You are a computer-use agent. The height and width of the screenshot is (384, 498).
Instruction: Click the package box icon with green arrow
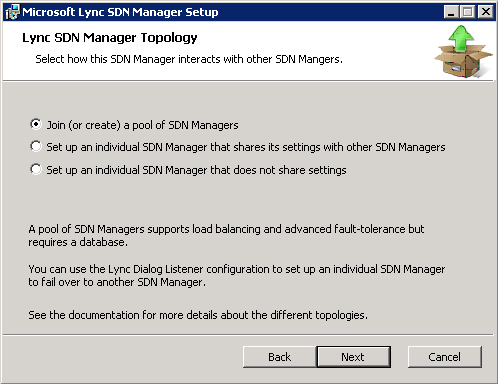click(x=463, y=52)
